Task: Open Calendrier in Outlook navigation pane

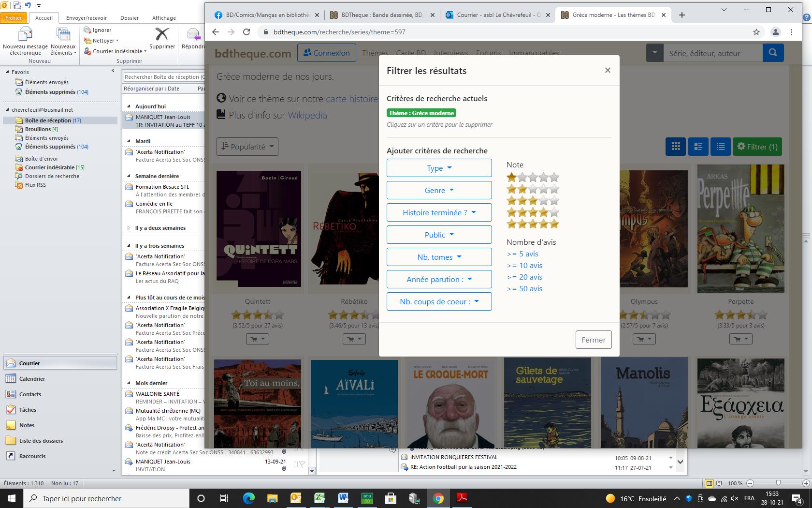Action: [60, 379]
